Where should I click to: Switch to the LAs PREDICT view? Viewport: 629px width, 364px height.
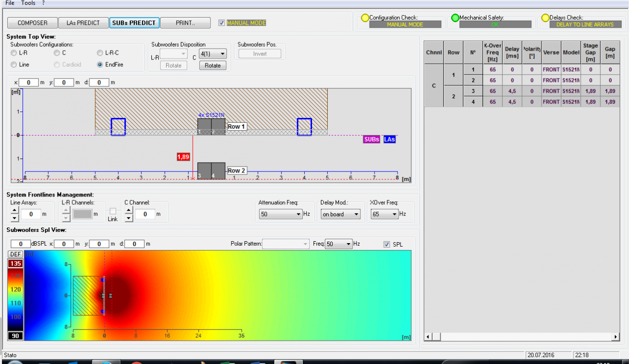83,23
